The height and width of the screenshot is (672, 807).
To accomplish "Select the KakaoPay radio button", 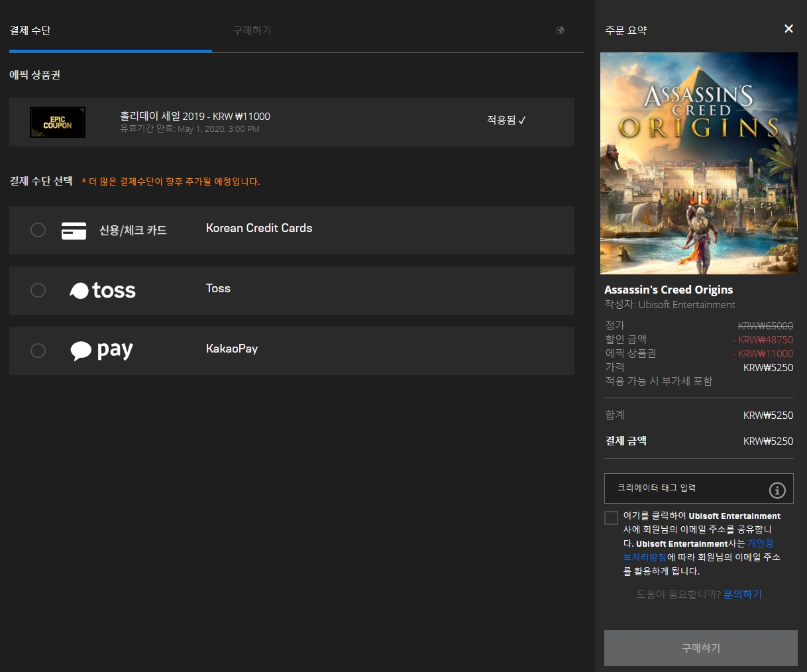I will click(38, 351).
